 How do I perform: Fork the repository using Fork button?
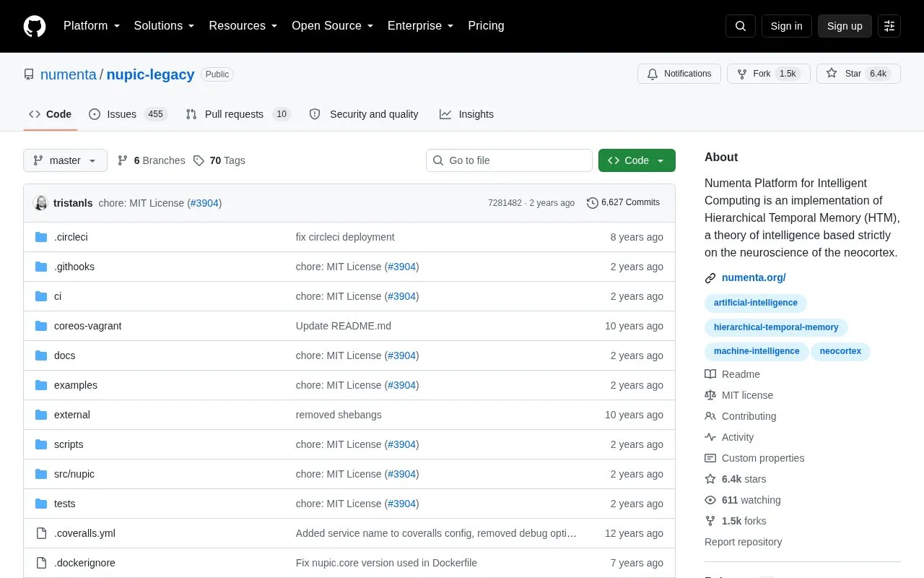click(x=768, y=74)
